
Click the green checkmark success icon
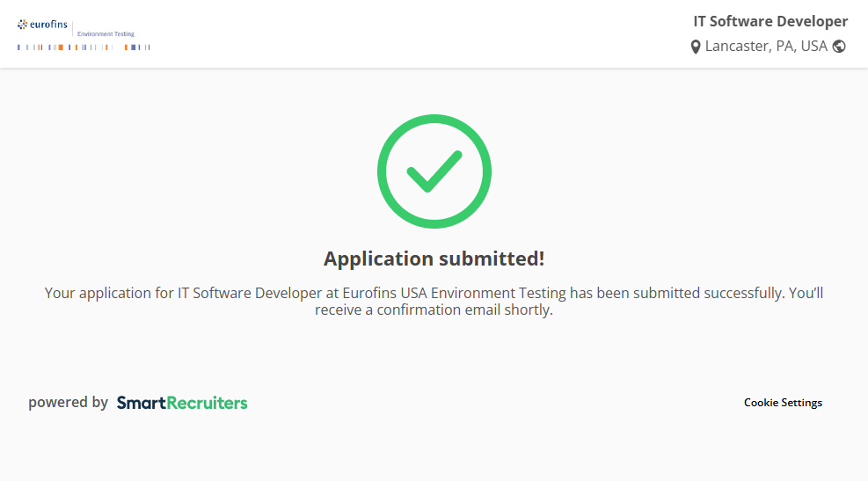pyautogui.click(x=434, y=171)
